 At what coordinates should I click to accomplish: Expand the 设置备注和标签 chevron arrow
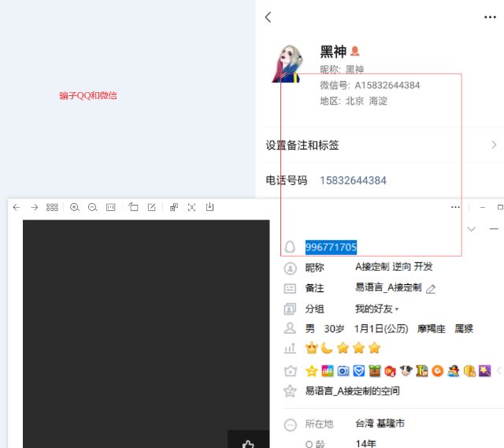[x=494, y=145]
